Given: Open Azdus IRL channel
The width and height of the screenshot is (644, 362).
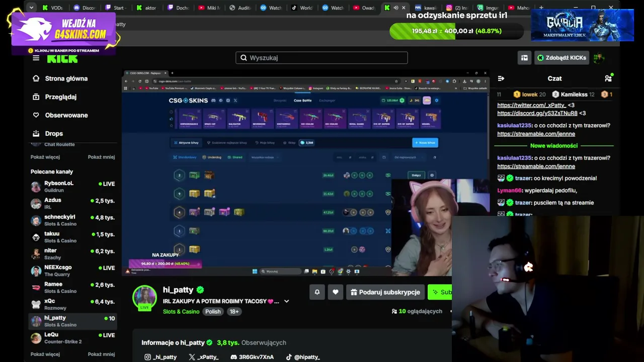Looking at the screenshot, I should click(x=73, y=204).
